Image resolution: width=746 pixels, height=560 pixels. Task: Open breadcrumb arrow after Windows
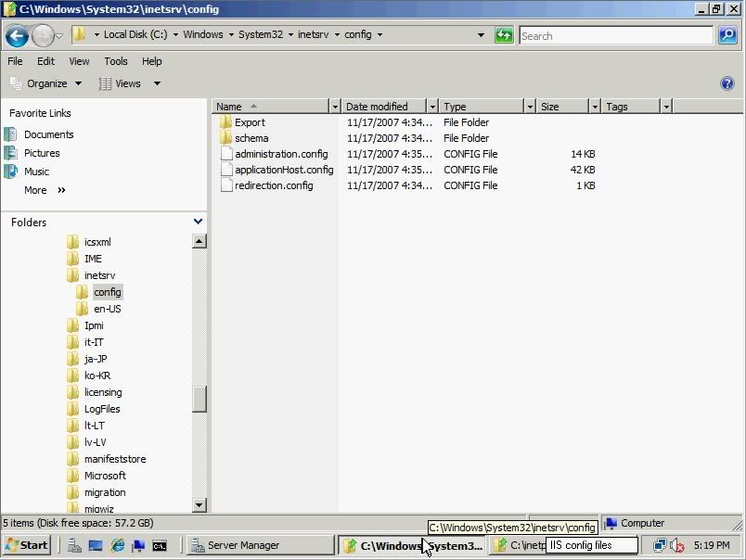pos(231,34)
